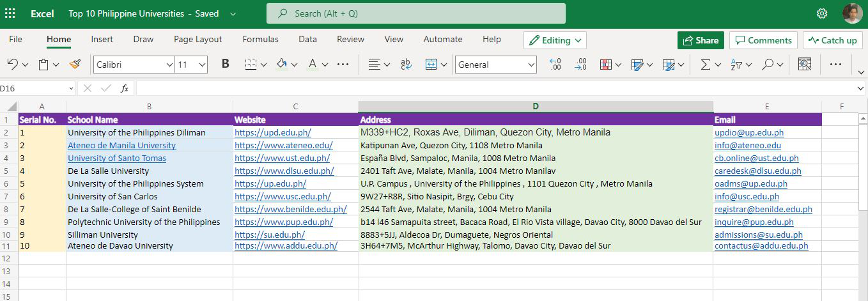Click the Format Painter brush icon
The height and width of the screenshot is (301, 868).
coord(75,65)
